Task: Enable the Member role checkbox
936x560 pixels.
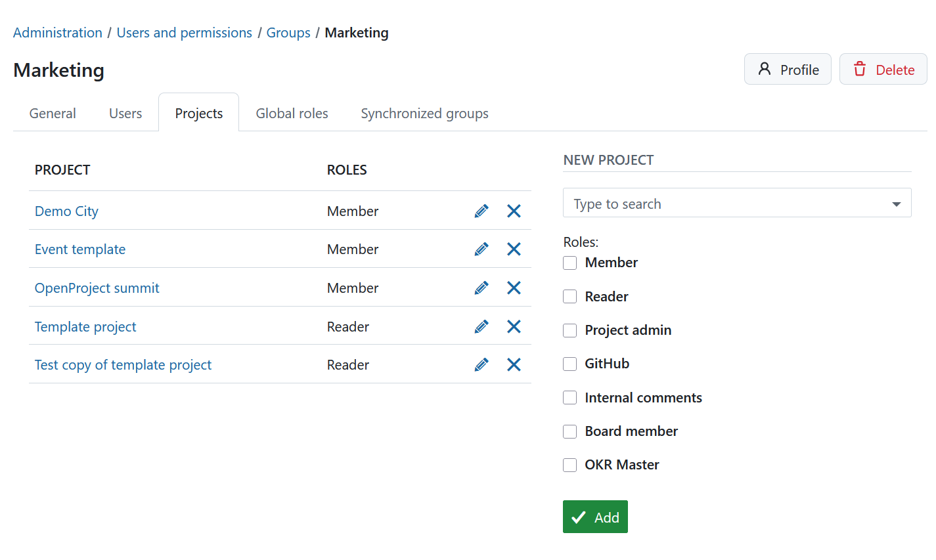Action: (569, 263)
